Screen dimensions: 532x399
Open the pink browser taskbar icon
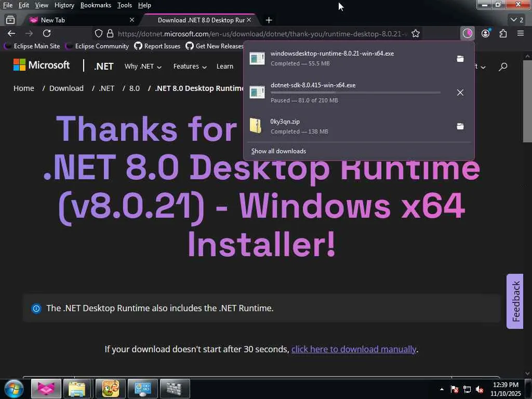(46, 389)
